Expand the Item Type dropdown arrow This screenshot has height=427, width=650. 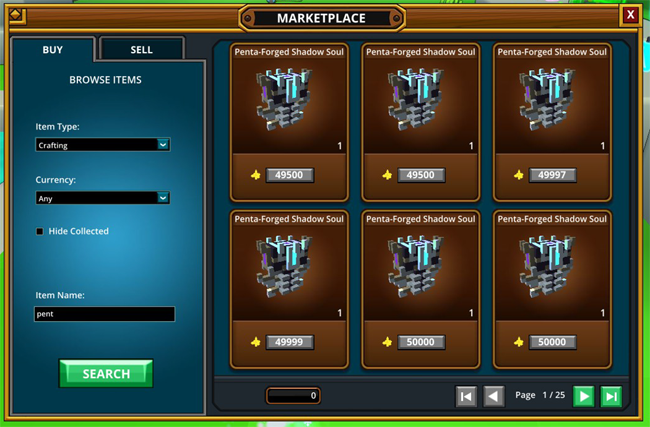click(163, 145)
